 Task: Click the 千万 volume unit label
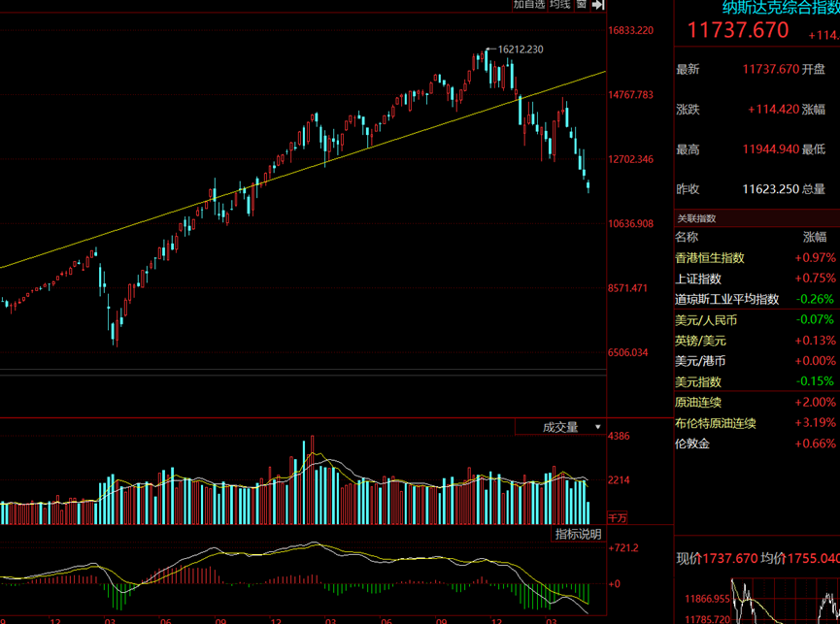click(618, 517)
